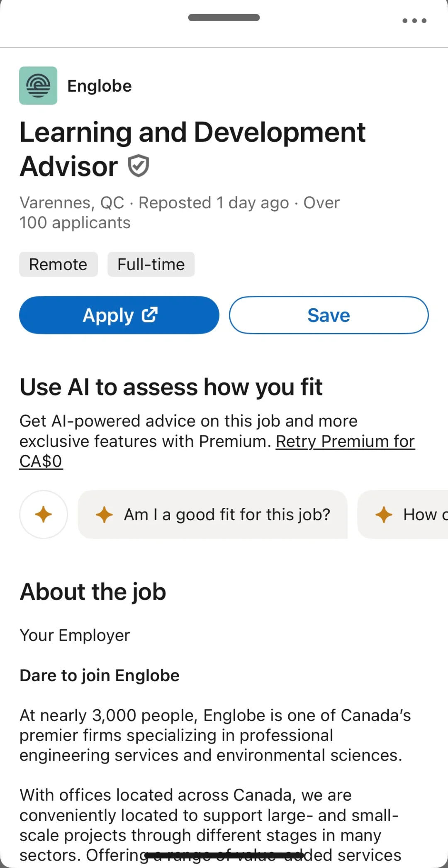Tap the round AI sparkle button

(44, 514)
